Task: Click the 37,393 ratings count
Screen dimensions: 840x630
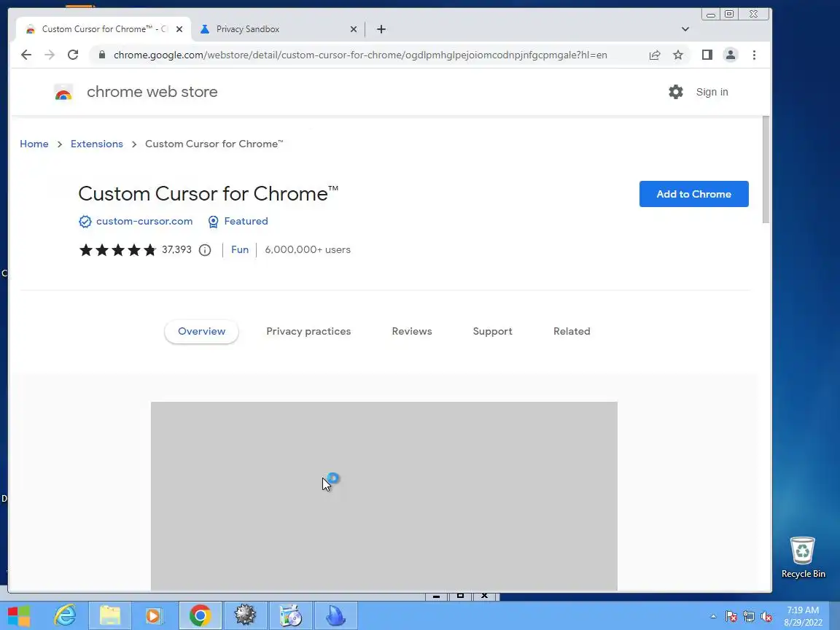Action: click(176, 249)
